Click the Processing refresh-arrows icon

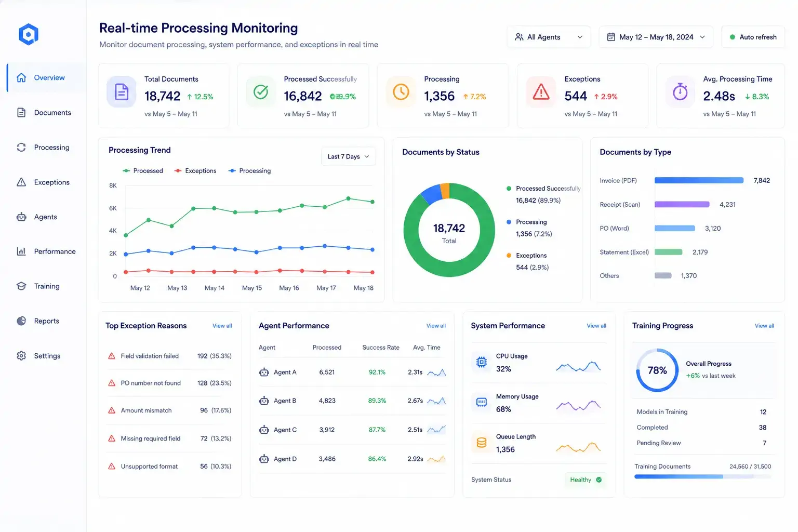pyautogui.click(x=21, y=147)
